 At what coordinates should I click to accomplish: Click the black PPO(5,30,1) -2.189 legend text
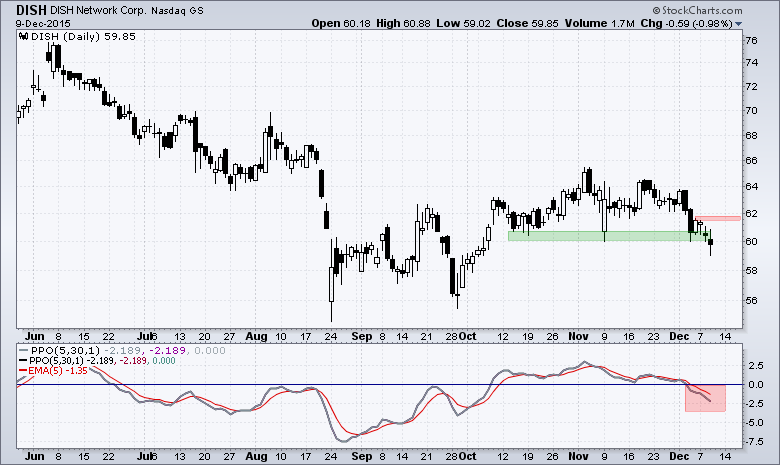pyautogui.click(x=102, y=361)
